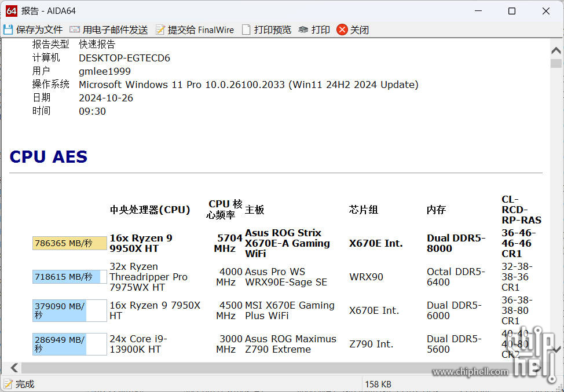Image resolution: width=564 pixels, height=392 pixels.
Task: Click the 主板 column header
Action: coord(254,210)
